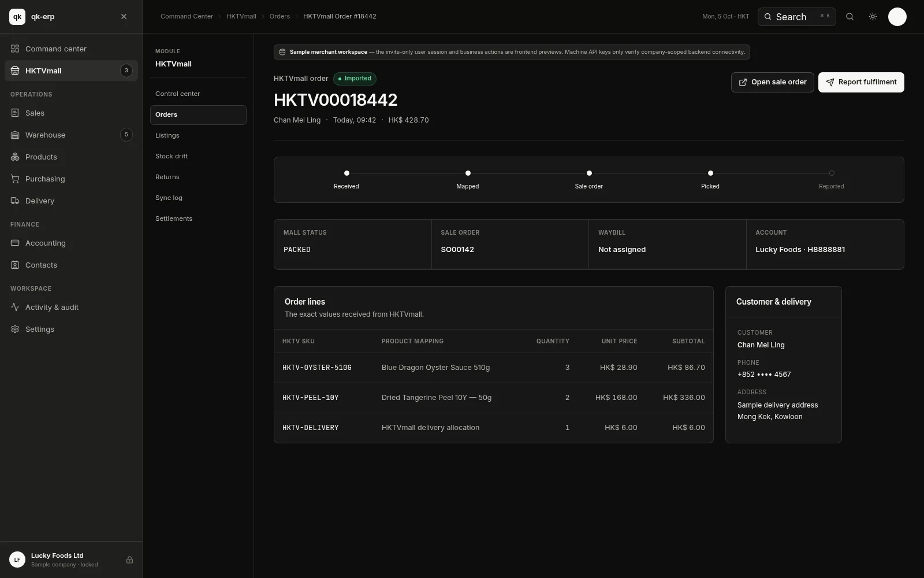Open Control center in HKTVmall module

click(x=198, y=94)
